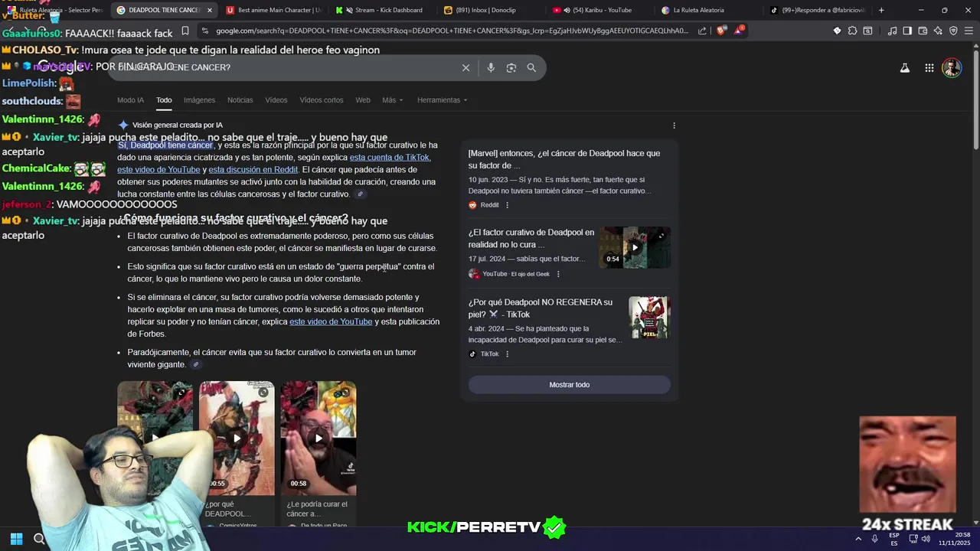The image size is (980, 551).
Task: Click the Mostrar todo button
Action: pyautogui.click(x=569, y=385)
